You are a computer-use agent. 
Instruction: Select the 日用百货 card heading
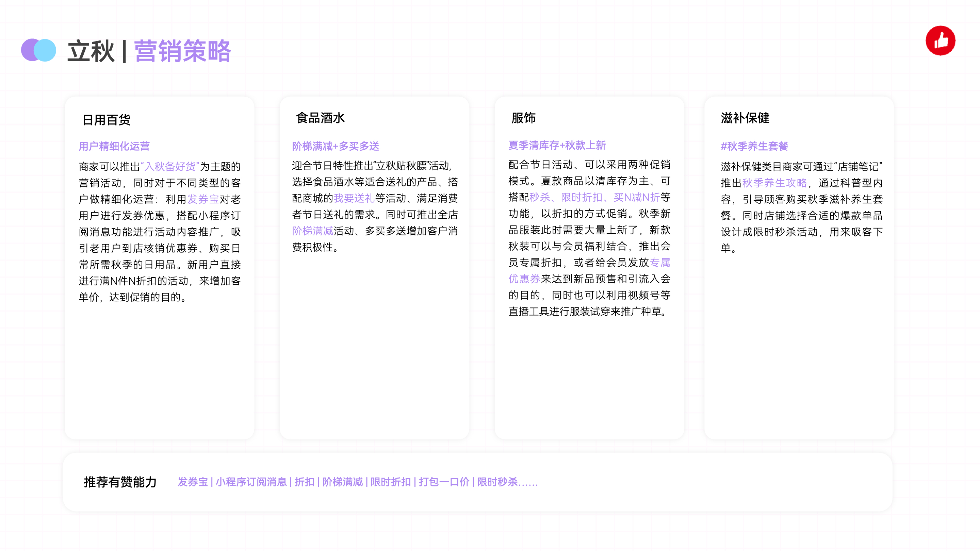(107, 120)
